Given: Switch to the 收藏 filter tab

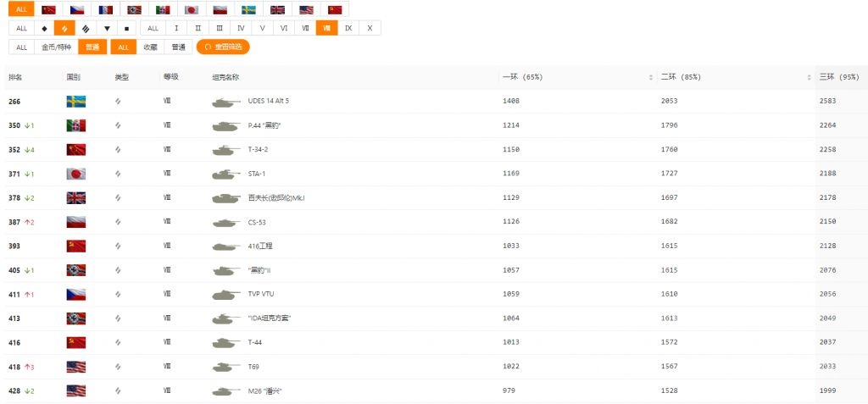Looking at the screenshot, I should [150, 47].
